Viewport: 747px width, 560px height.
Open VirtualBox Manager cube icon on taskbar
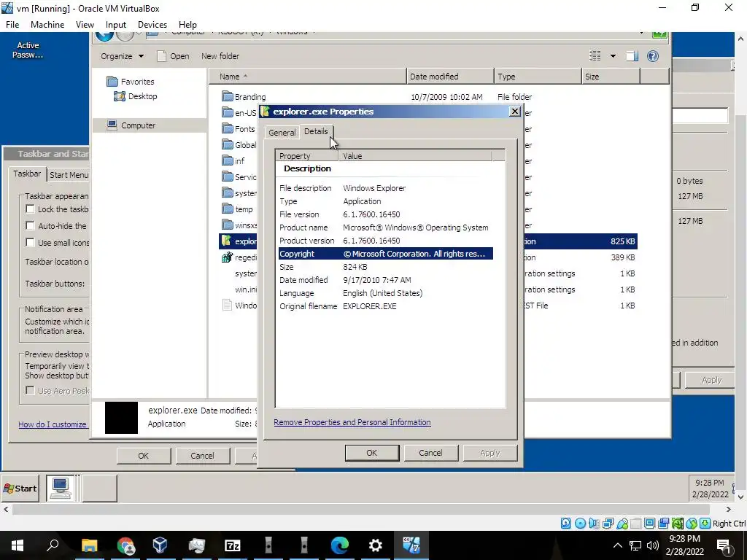click(160, 545)
